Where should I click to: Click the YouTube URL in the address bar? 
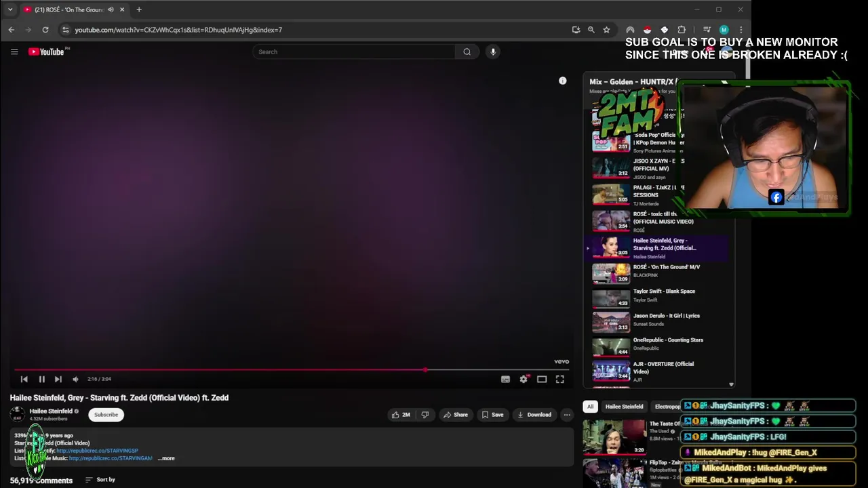click(x=178, y=30)
